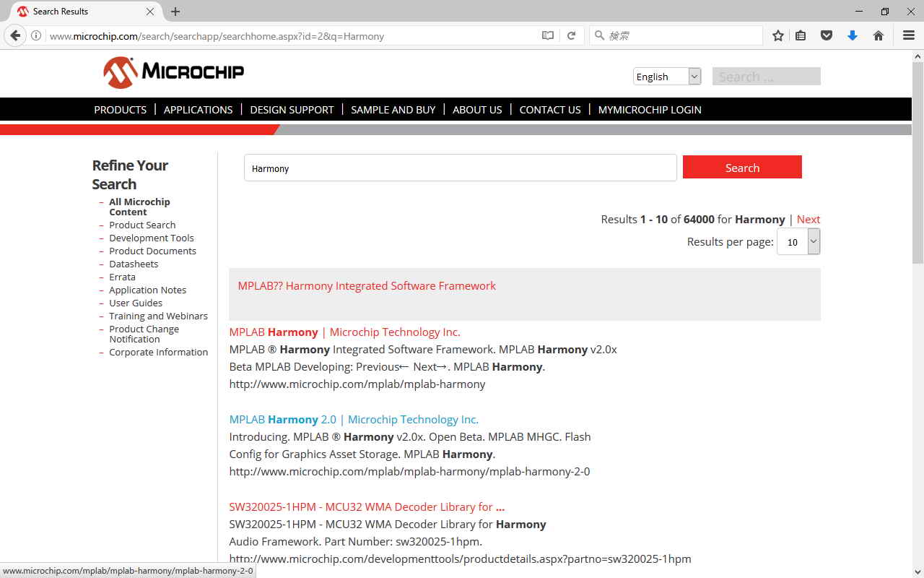The width and height of the screenshot is (924, 578).
Task: Click the browser back arrow button
Action: pos(15,35)
